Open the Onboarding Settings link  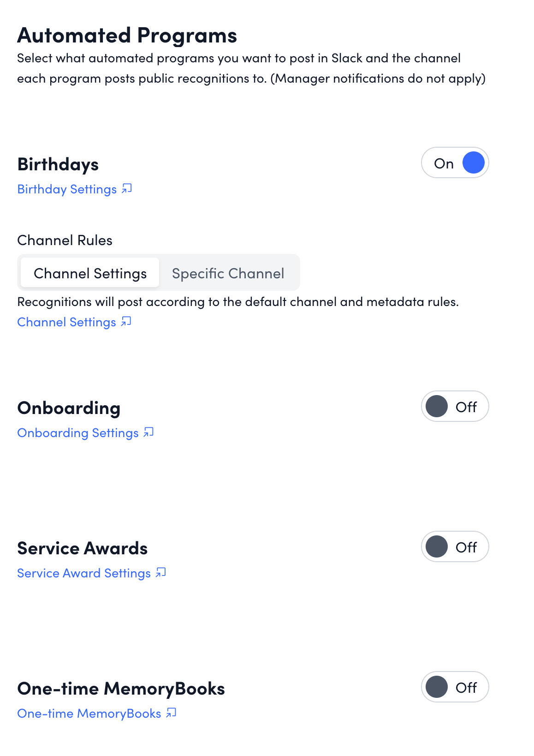[77, 433]
